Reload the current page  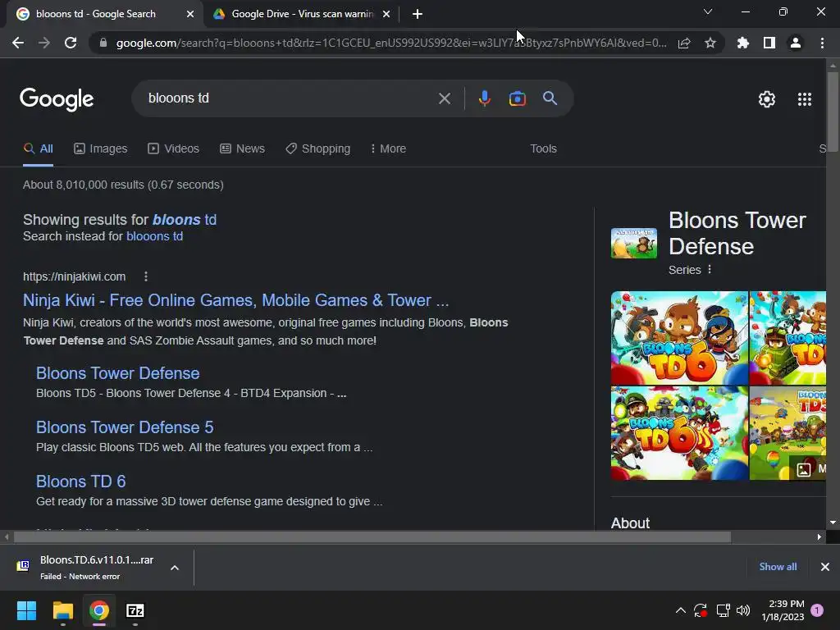tap(71, 43)
